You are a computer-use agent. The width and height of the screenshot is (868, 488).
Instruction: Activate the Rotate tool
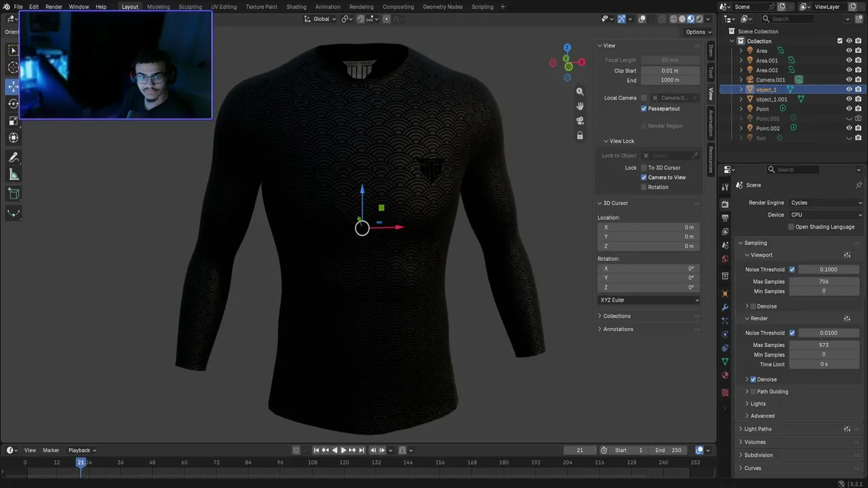[13, 104]
